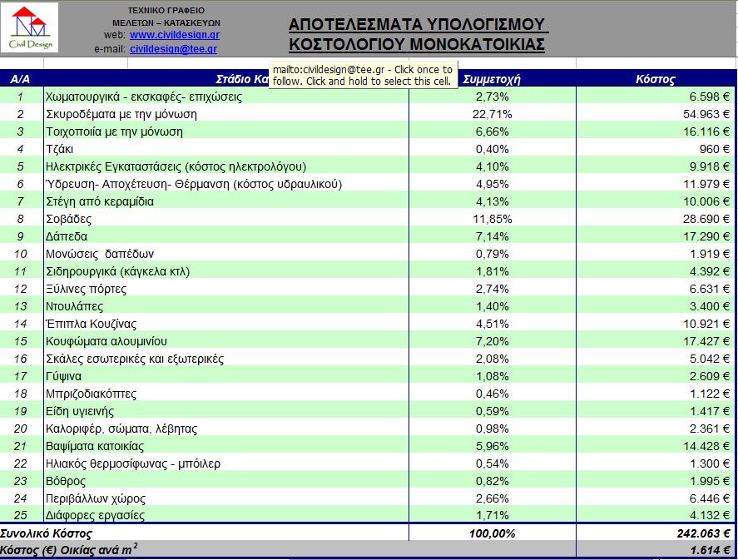Select the 11,85% participation cell
Image resolution: width=738 pixels, height=560 pixels.
point(493,219)
